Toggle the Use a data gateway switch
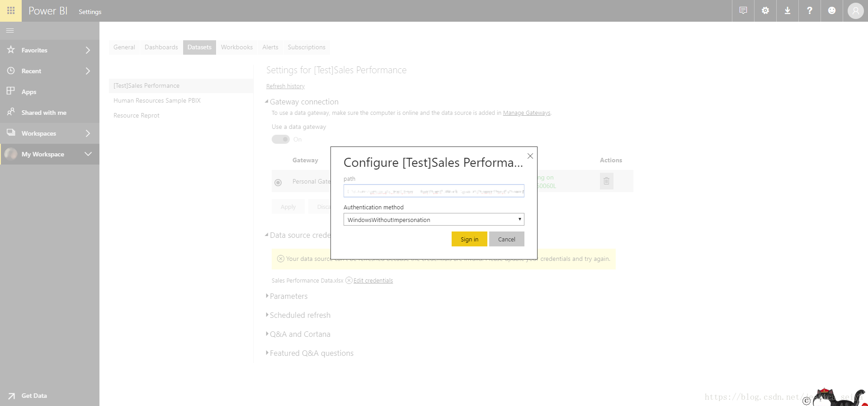Viewport: 868px width, 406px height. click(280, 139)
